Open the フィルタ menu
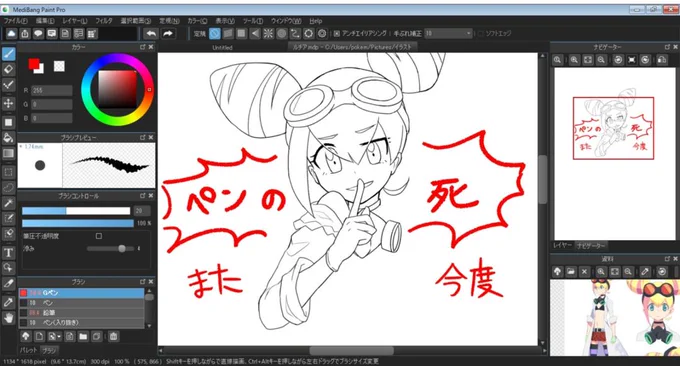The image size is (680, 366). [x=104, y=21]
